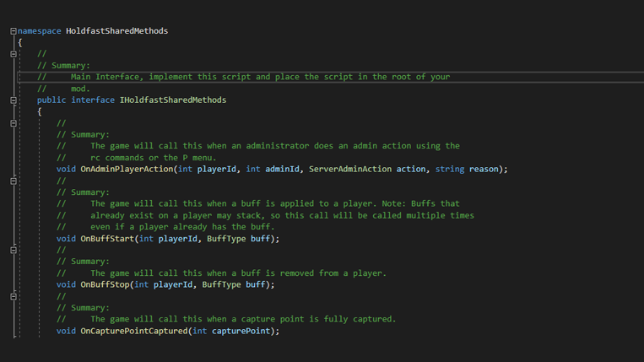The image size is (644, 362).
Task: Collapse the OnBuffStart summary comment
Action: [14, 181]
